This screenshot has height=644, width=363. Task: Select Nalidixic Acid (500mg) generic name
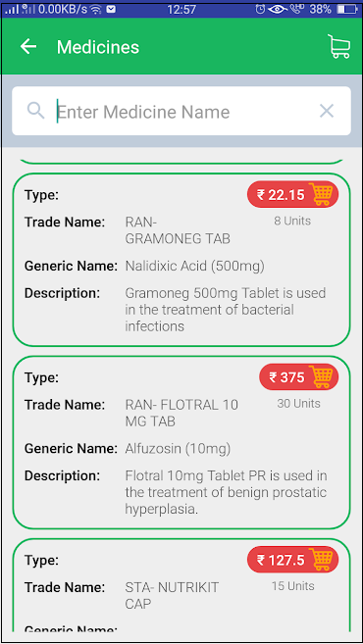[x=195, y=267]
